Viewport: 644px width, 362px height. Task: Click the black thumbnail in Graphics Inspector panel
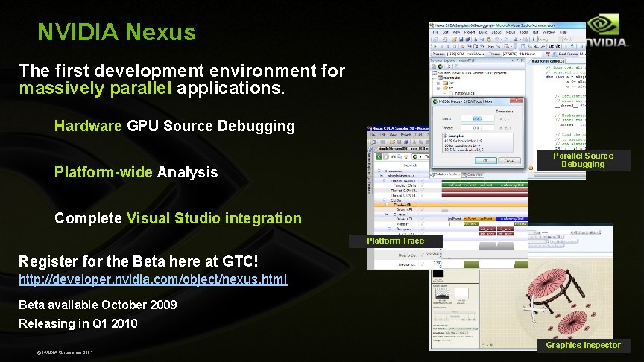[x=438, y=273]
